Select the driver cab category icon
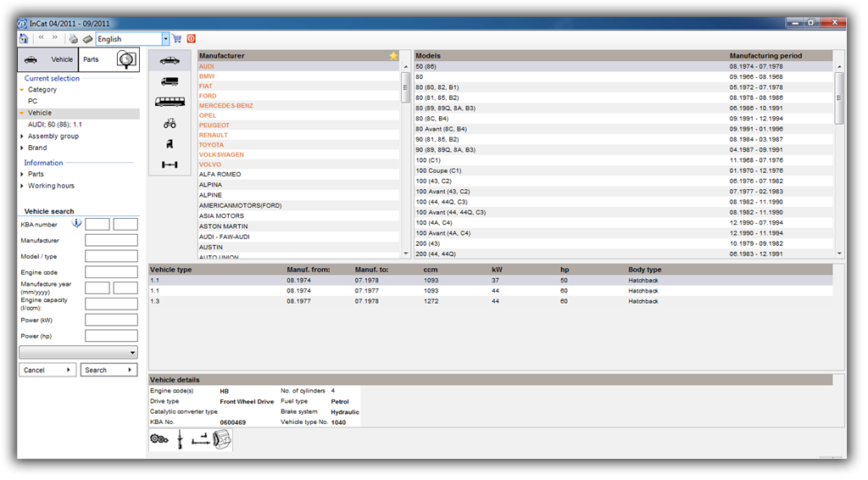Screen dimensions: 868x480 170,144
